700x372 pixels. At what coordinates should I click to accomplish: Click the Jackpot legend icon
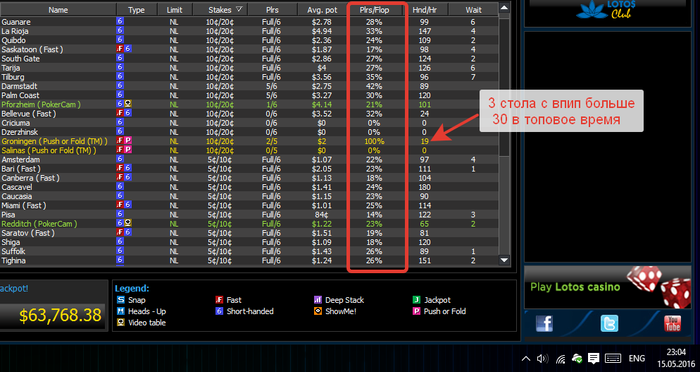(x=416, y=300)
